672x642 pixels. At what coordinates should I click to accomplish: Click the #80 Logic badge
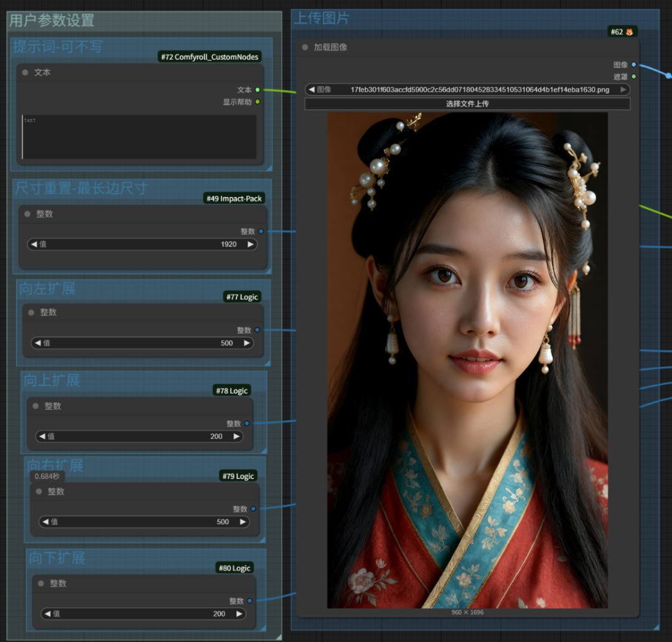click(235, 568)
